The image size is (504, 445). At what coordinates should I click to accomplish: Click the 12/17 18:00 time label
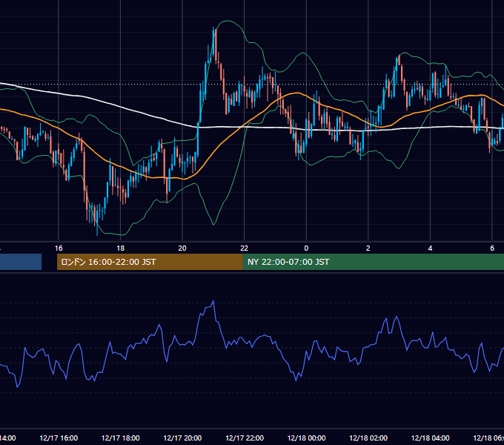[121, 438]
